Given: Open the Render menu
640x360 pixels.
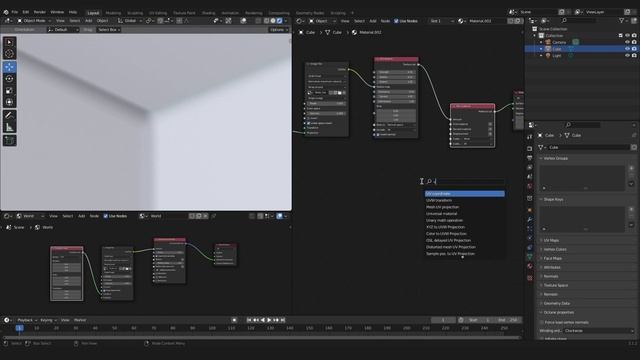Looking at the screenshot, I should [x=40, y=12].
